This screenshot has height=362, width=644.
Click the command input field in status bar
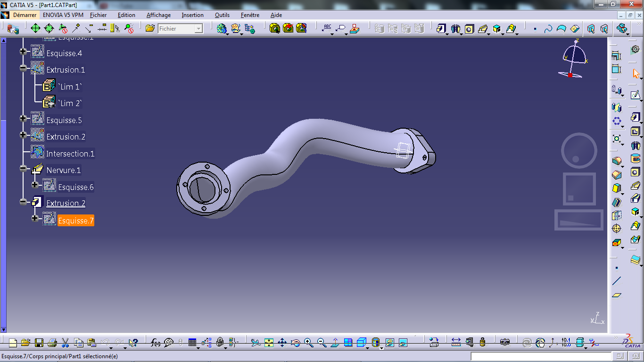[542, 356]
